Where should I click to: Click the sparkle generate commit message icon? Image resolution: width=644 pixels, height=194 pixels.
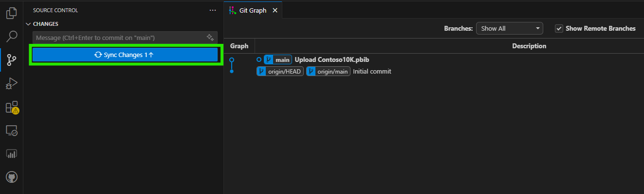[x=210, y=38]
